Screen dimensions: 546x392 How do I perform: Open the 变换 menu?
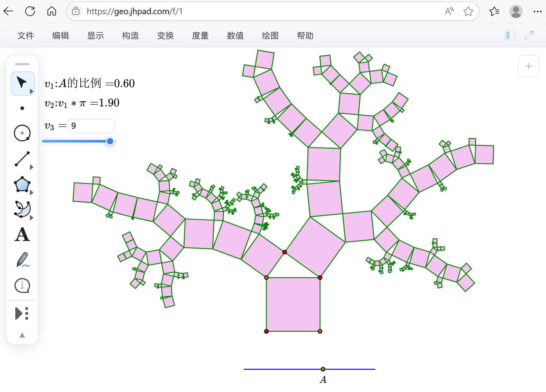165,36
